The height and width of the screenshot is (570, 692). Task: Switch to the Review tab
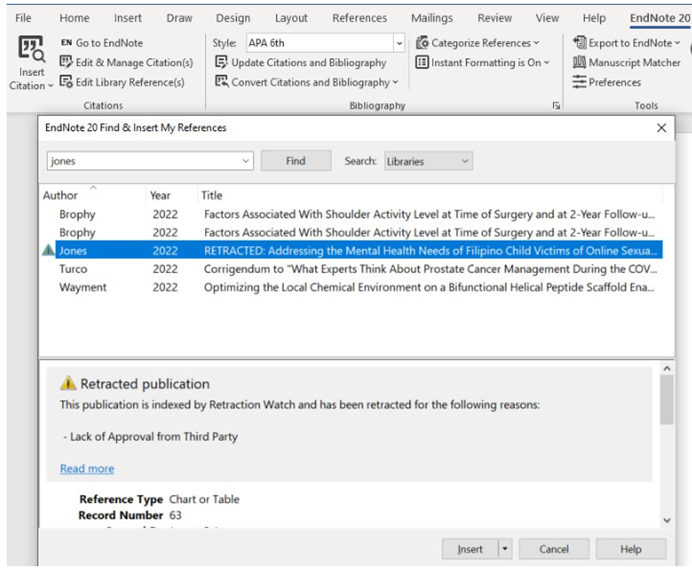pyautogui.click(x=494, y=18)
